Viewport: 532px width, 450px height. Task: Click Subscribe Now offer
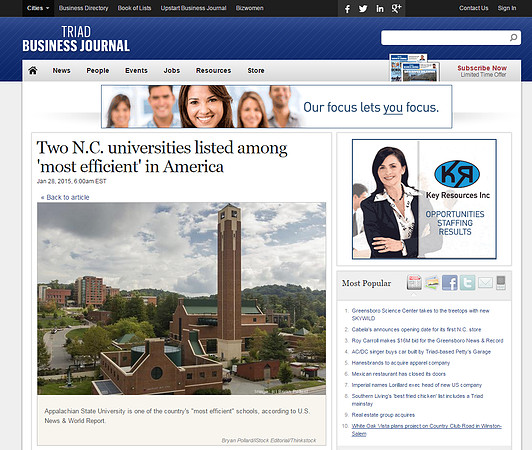[482, 71]
